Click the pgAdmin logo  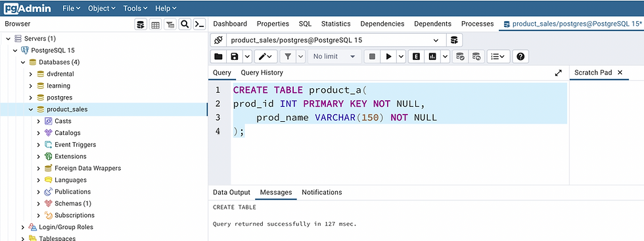click(x=28, y=8)
